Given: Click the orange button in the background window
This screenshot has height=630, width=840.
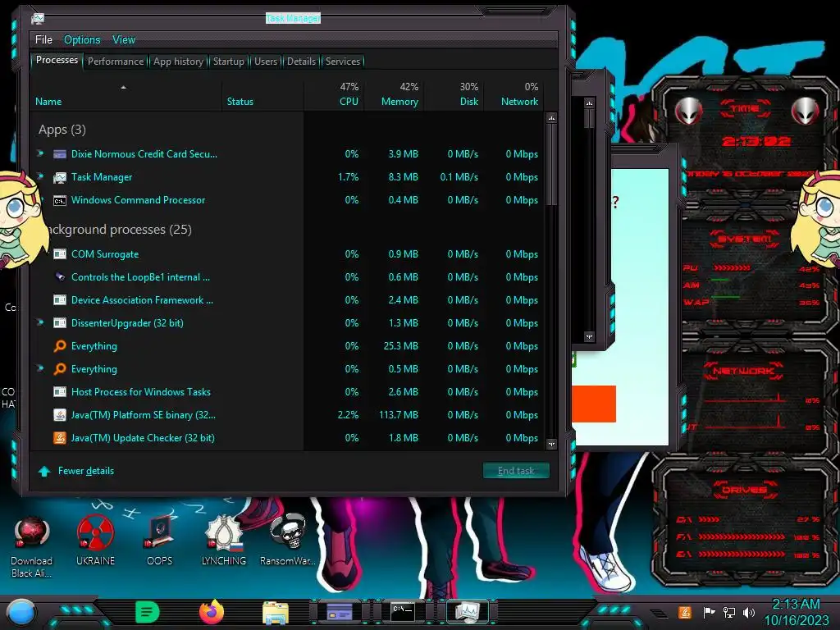Looking at the screenshot, I should pyautogui.click(x=594, y=404).
